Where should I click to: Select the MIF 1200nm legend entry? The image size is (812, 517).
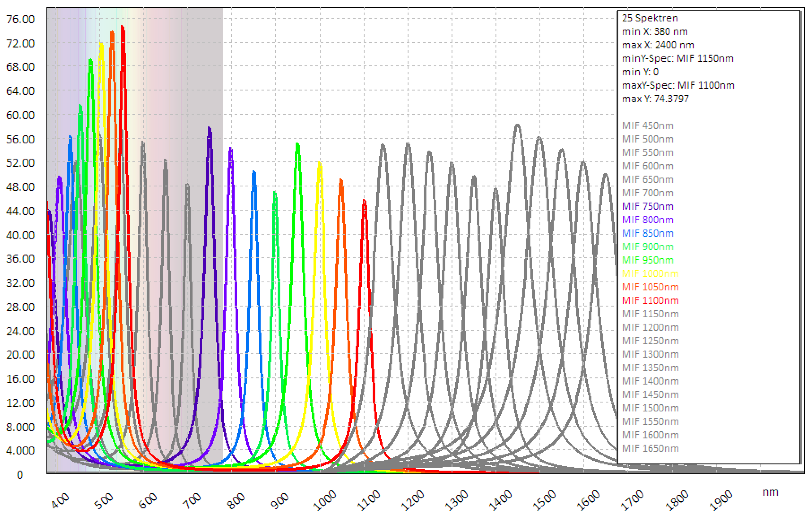[x=650, y=327]
